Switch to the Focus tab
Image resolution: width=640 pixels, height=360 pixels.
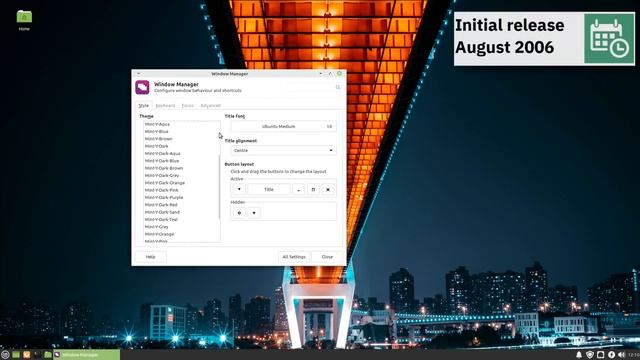coord(188,105)
